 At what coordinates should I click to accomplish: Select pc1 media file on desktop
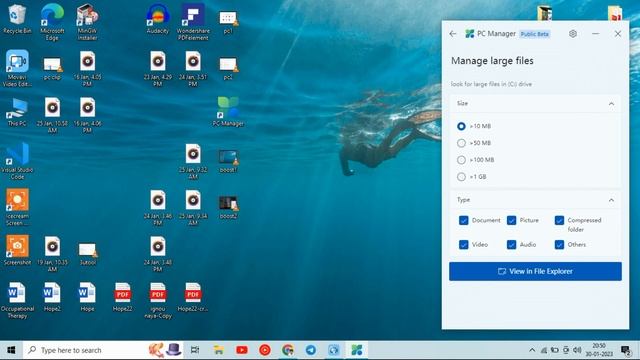coord(228,22)
